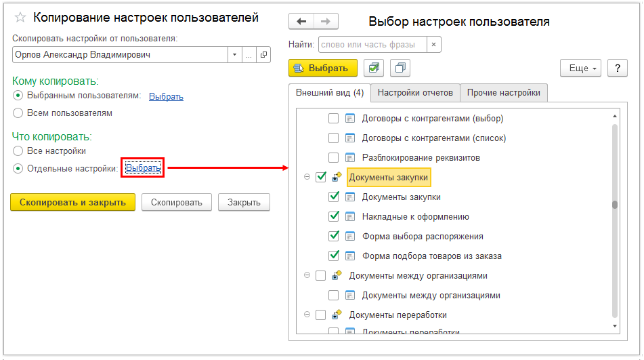The image size is (644, 360).
Task: Click the forward navigation arrow
Action: [326, 22]
